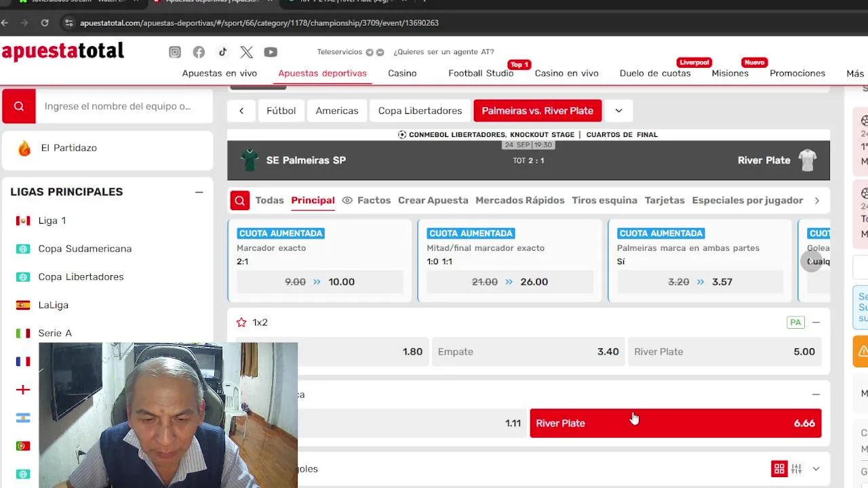Favorite the 1x2 market with star
This screenshot has height=488, width=868.
(x=241, y=323)
